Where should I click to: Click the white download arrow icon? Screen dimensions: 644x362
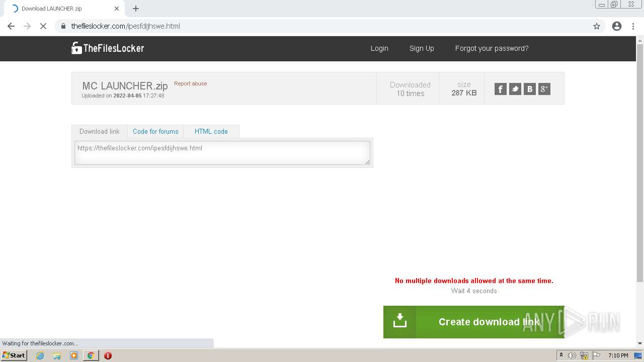[x=400, y=321]
